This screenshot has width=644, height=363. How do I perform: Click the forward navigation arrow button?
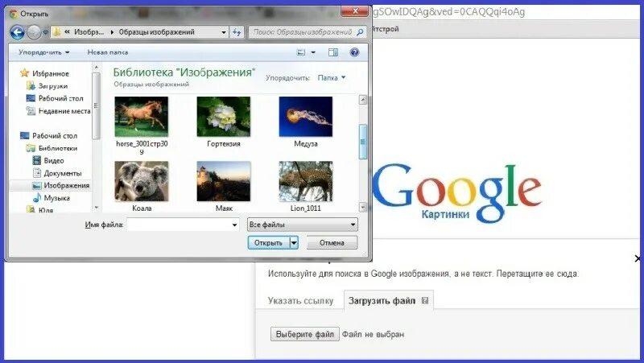tap(34, 32)
